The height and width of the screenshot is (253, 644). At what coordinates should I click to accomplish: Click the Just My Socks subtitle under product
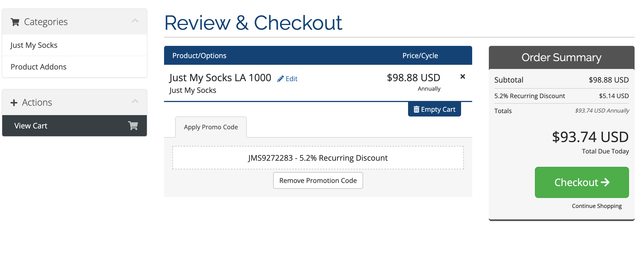[193, 90]
